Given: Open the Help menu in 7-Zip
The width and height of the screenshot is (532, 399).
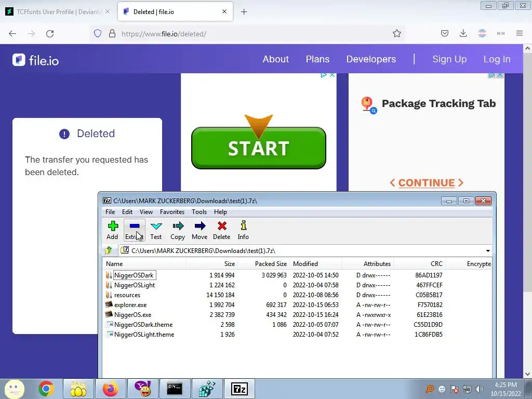Looking at the screenshot, I should [220, 212].
